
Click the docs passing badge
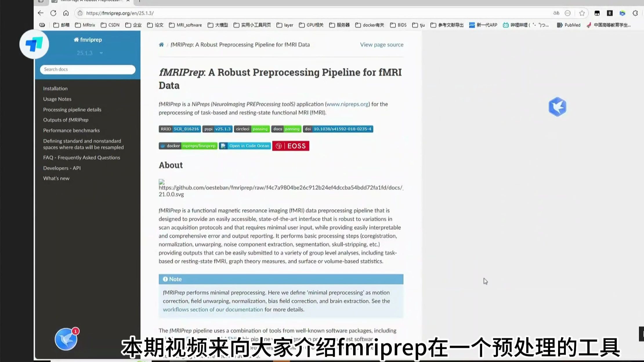tap(286, 129)
